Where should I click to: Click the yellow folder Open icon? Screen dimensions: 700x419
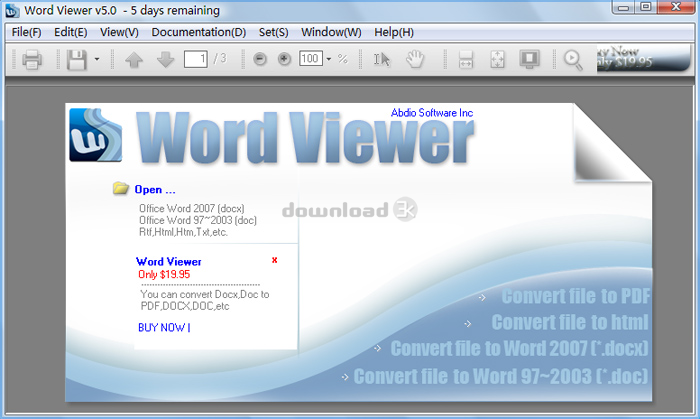click(x=121, y=188)
